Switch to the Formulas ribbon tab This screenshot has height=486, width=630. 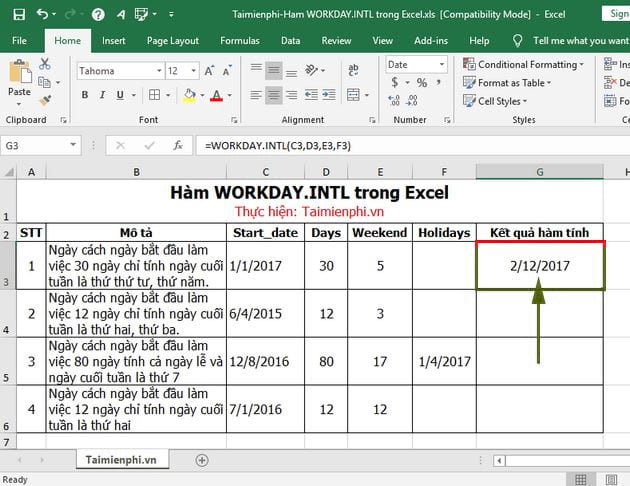(x=239, y=41)
